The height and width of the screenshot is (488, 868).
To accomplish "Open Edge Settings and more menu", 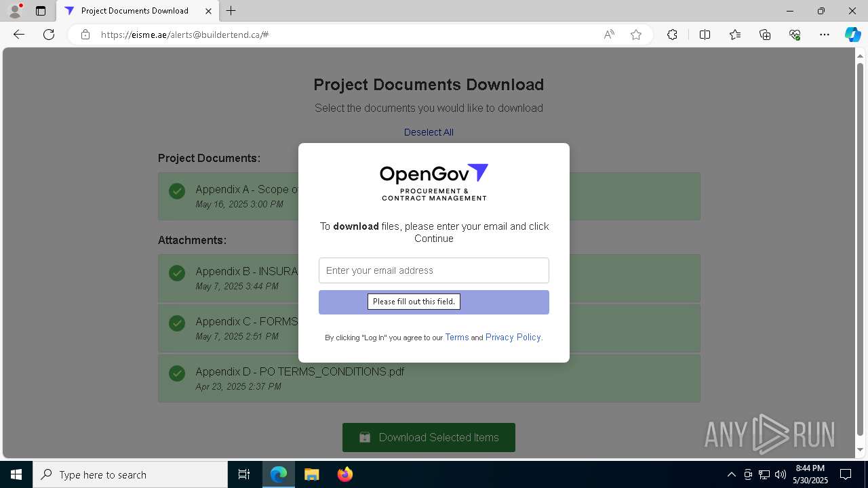I will (x=825, y=35).
